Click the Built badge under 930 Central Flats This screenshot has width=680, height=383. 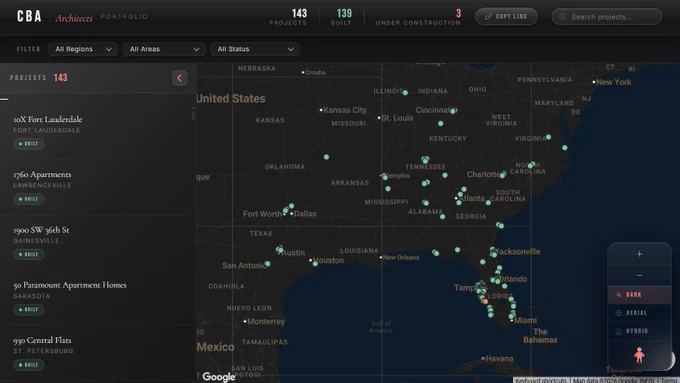pyautogui.click(x=29, y=365)
